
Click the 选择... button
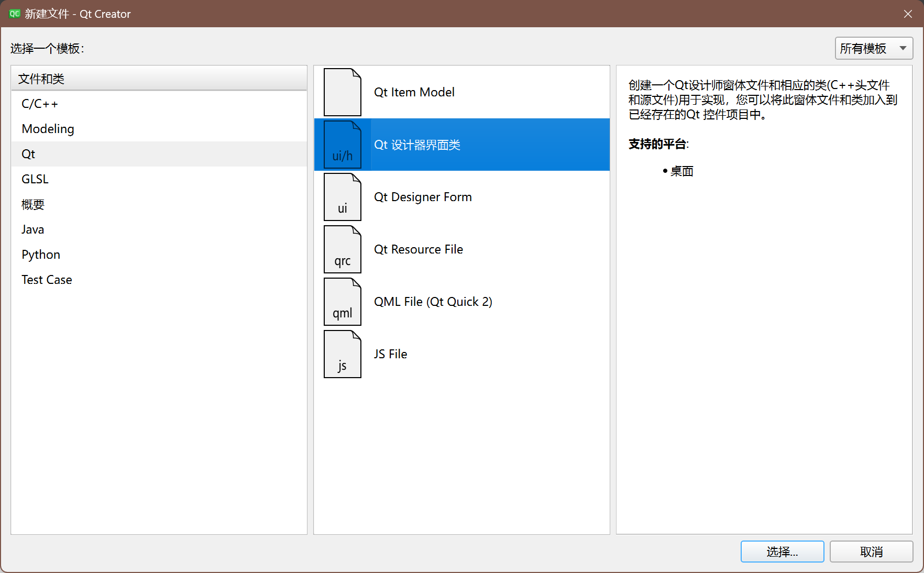click(x=782, y=552)
